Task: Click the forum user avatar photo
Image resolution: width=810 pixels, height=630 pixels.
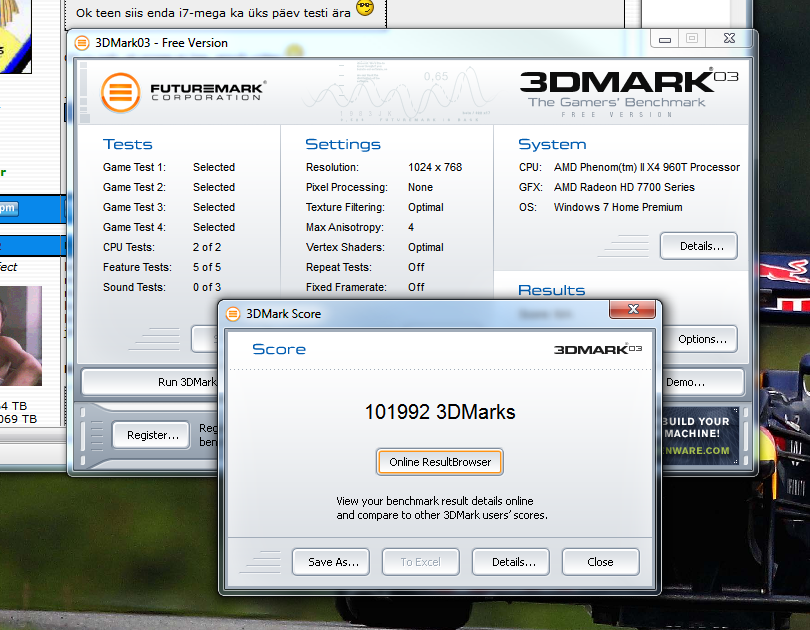Action: [21, 336]
